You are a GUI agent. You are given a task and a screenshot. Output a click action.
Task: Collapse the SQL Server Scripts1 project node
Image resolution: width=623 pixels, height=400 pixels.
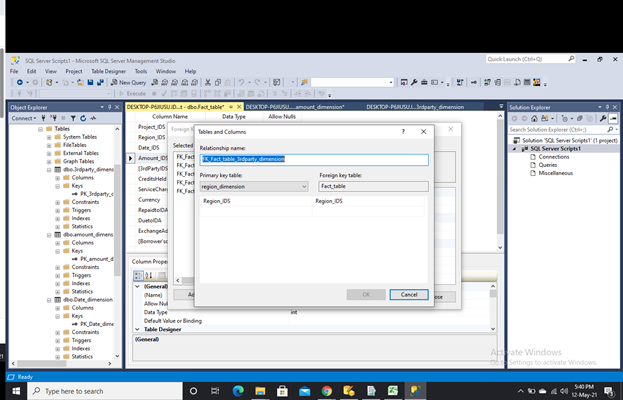[515, 149]
